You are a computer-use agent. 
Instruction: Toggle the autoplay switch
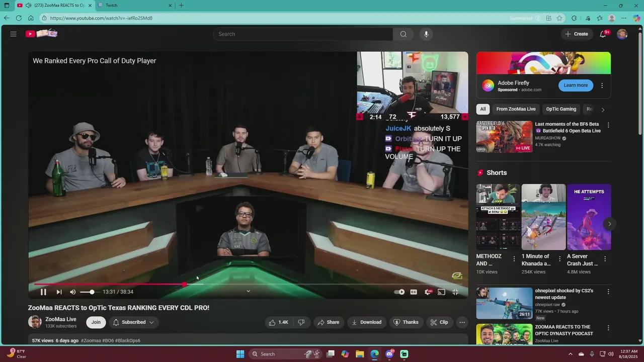tap(399, 292)
